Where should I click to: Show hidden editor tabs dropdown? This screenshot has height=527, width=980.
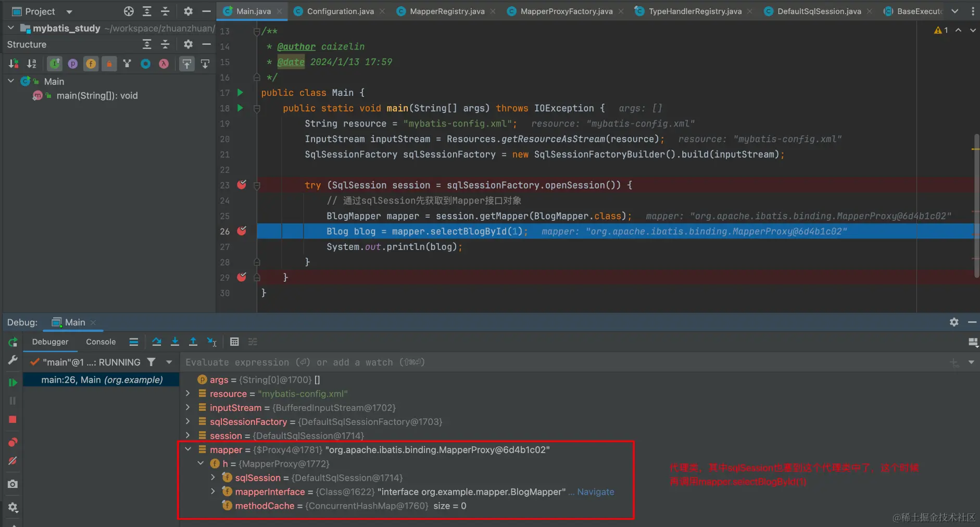tap(955, 11)
